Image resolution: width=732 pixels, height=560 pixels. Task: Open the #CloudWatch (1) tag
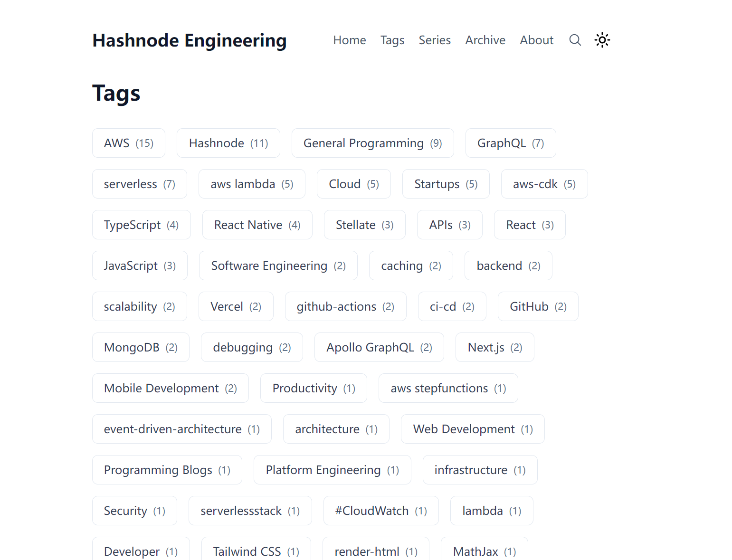click(x=381, y=511)
